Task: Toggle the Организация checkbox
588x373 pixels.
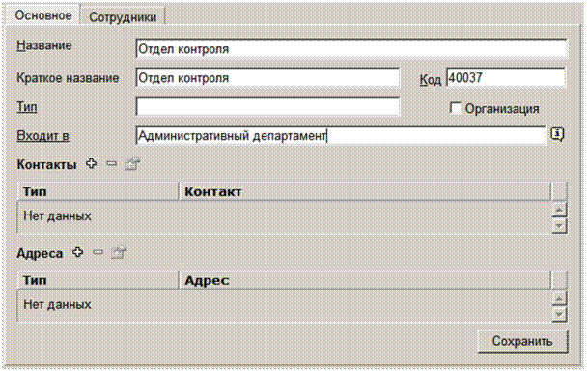Action: pos(455,108)
